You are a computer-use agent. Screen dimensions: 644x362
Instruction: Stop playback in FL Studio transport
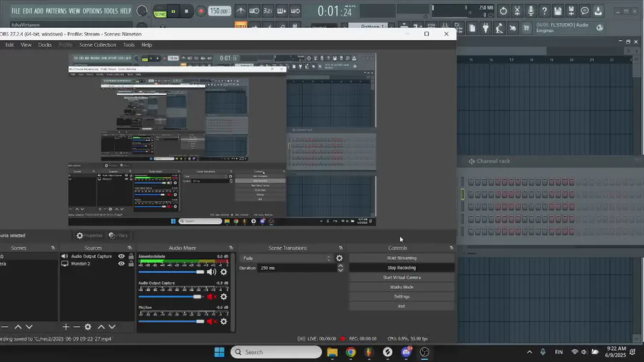(x=187, y=11)
